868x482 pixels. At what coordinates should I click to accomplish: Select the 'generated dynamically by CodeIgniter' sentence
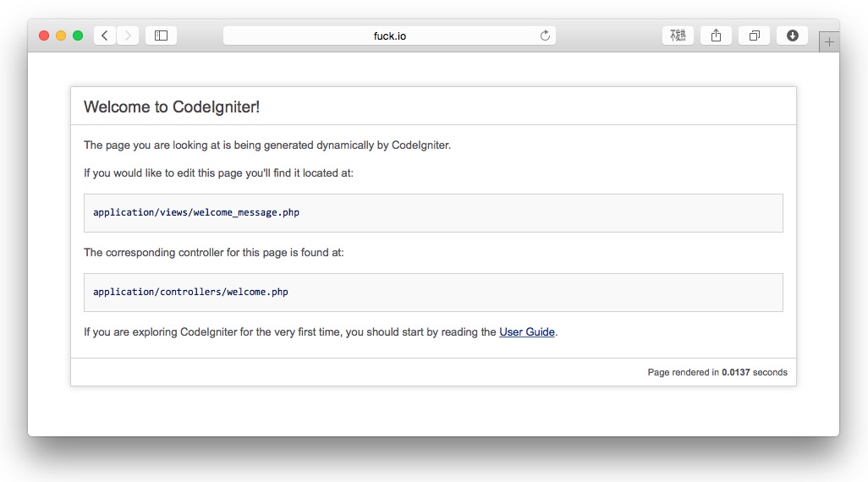267,145
